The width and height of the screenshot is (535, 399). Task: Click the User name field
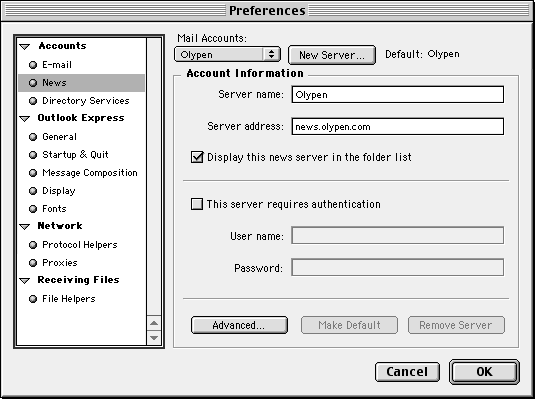(x=397, y=236)
